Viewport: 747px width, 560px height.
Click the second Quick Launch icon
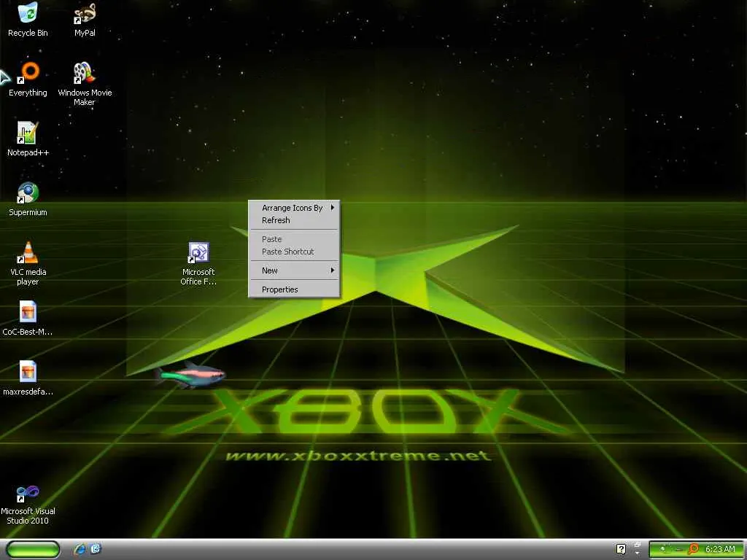(x=96, y=549)
